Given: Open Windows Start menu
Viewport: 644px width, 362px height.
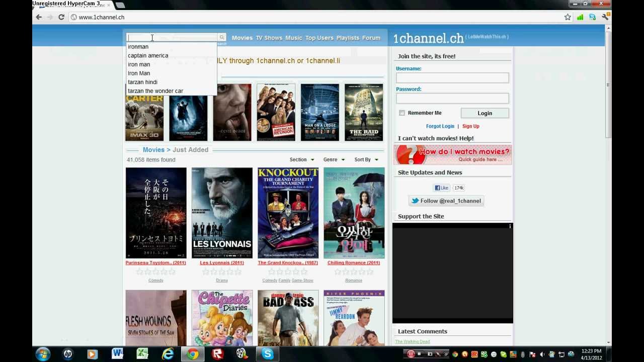Looking at the screenshot, I should pos(43,354).
